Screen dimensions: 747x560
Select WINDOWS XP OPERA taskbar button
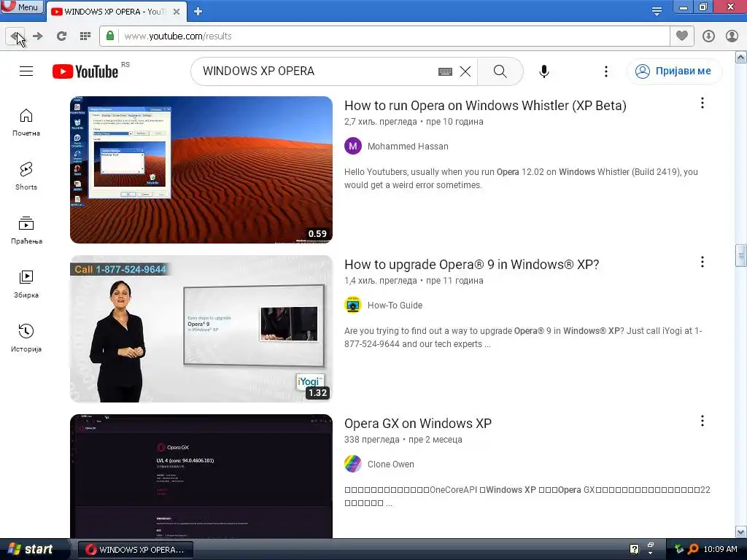[x=135, y=550]
